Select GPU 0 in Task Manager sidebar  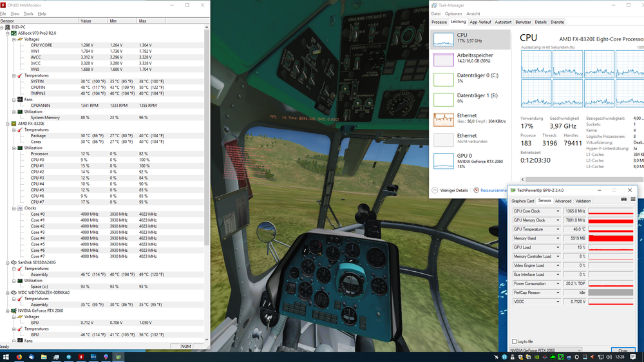click(471, 160)
